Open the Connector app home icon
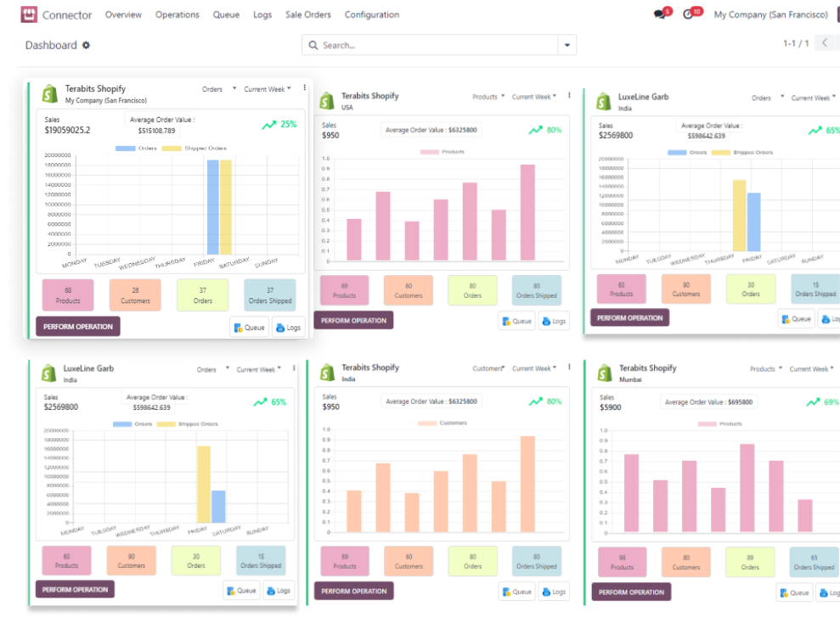 (x=29, y=14)
